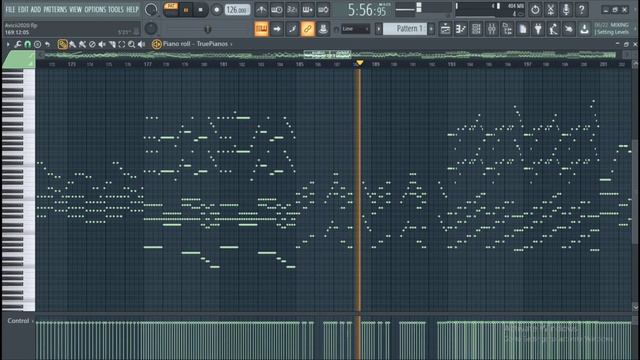Open the ADD menu
Viewport: 640px width, 360px height.
coord(36,9)
